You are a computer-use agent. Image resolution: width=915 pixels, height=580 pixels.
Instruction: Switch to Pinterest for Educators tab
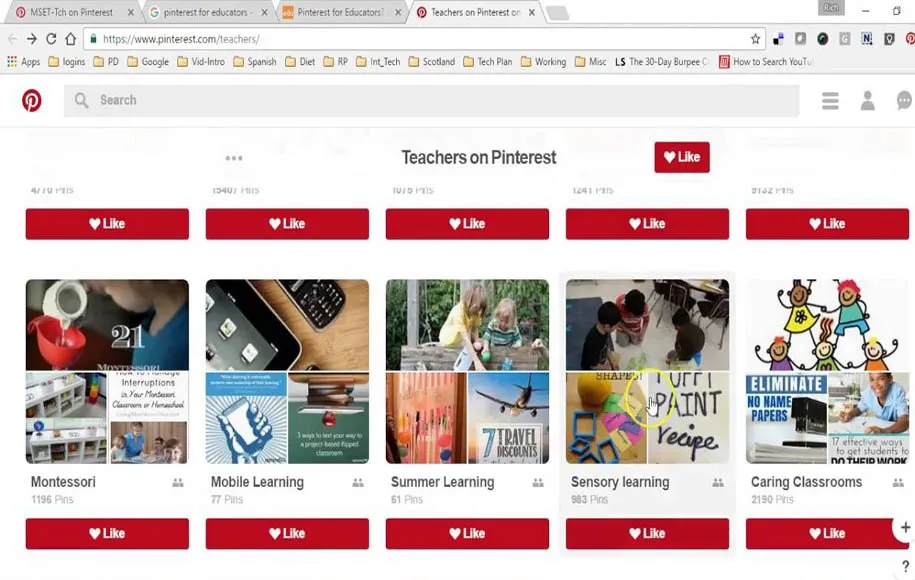341,12
